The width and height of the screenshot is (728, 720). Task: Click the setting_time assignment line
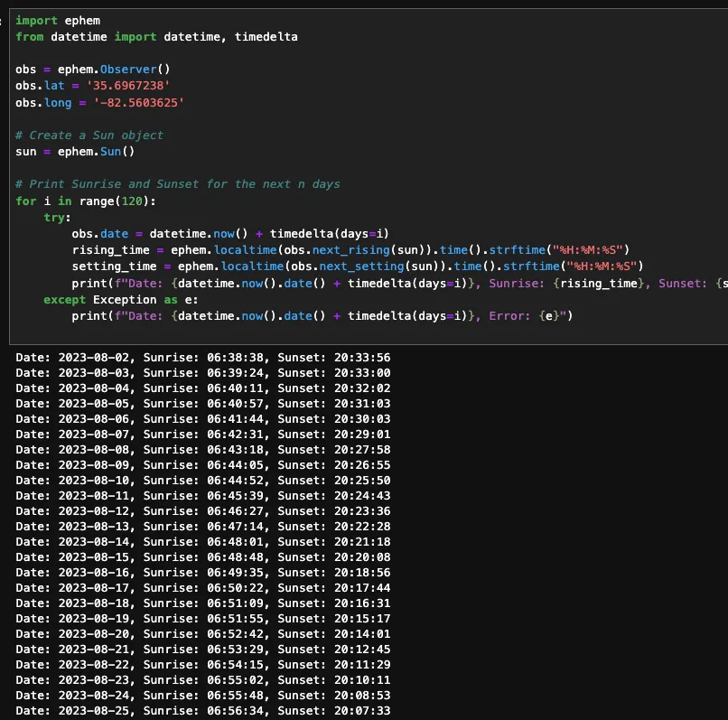(x=357, y=266)
